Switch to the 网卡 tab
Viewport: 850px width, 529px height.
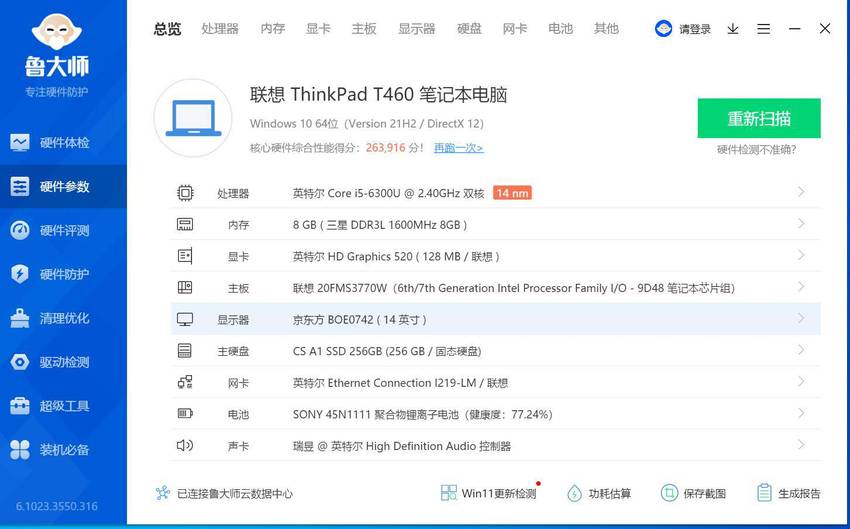point(514,29)
